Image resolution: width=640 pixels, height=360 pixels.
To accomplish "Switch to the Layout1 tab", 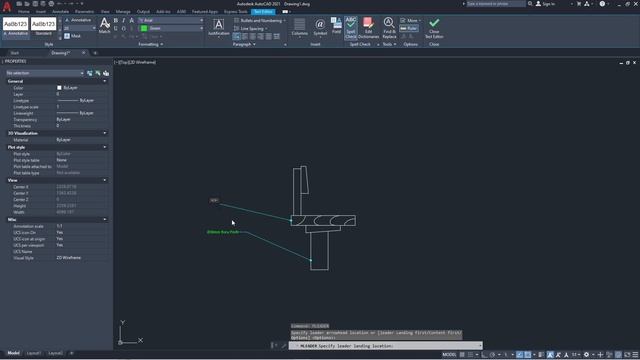I will pyautogui.click(x=34, y=353).
